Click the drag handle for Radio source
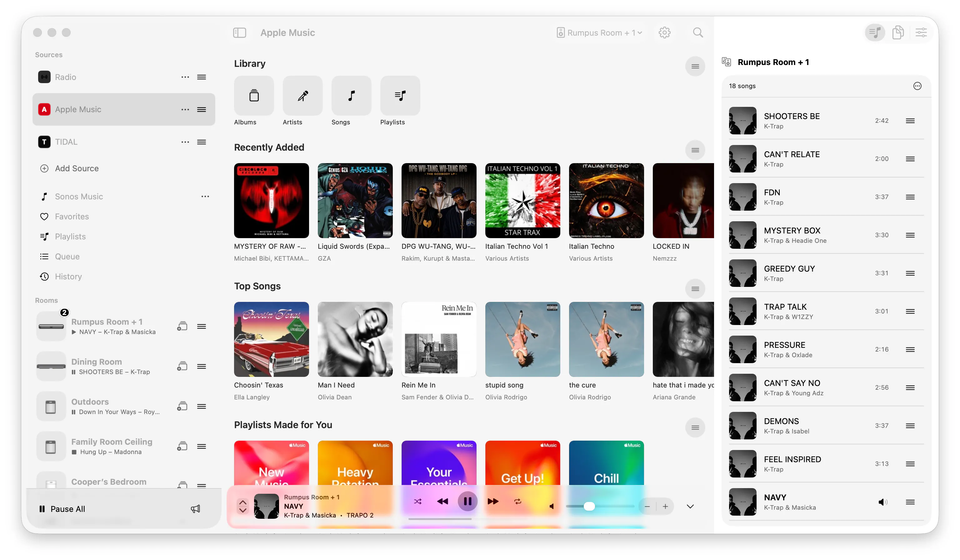Screen dimensions: 960x560 (202, 77)
